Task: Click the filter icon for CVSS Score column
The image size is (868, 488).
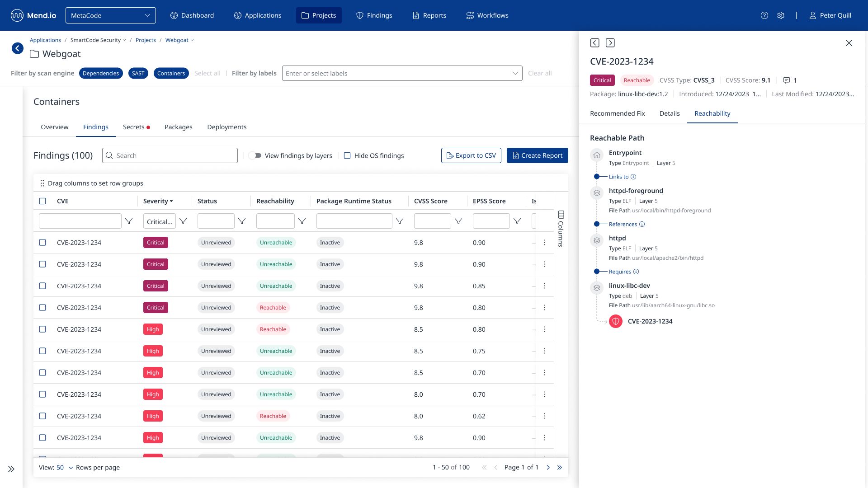Action: 458,221
